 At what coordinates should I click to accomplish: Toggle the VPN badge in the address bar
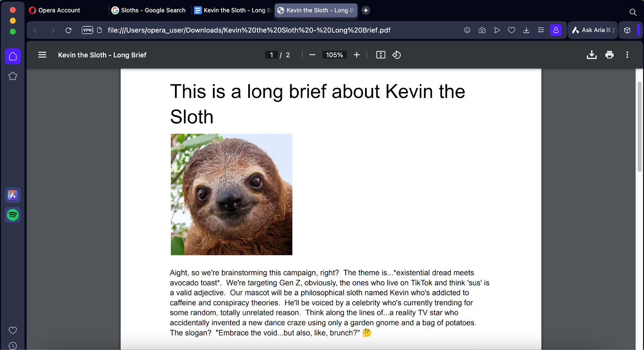(87, 30)
